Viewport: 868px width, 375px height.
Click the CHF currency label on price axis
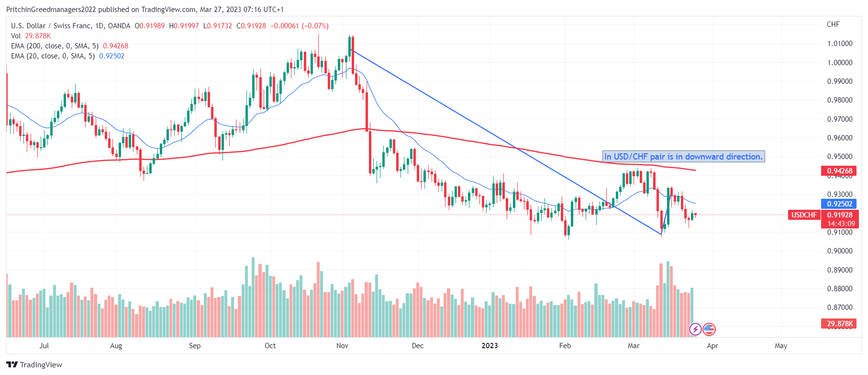coord(833,24)
